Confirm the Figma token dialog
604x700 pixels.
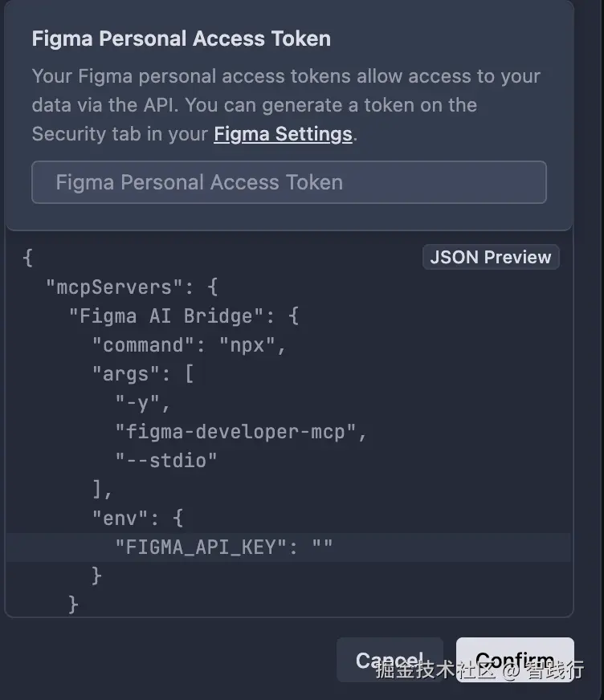514,660
